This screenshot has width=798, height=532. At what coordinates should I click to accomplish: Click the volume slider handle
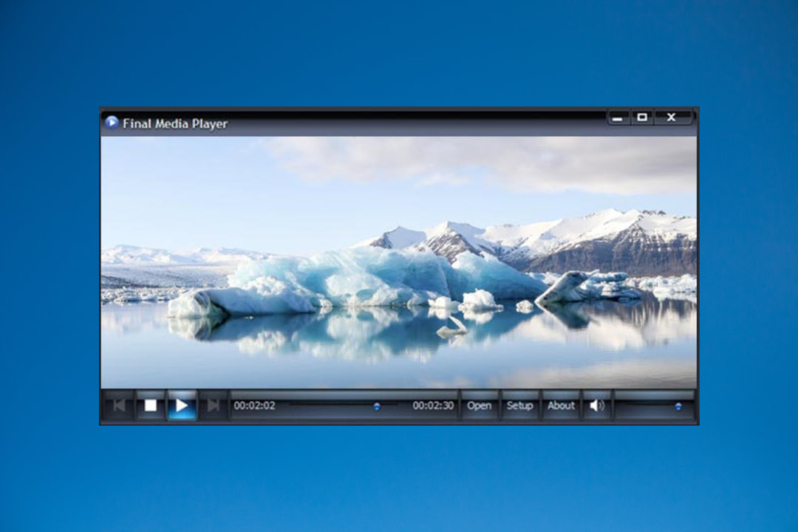coord(678,406)
